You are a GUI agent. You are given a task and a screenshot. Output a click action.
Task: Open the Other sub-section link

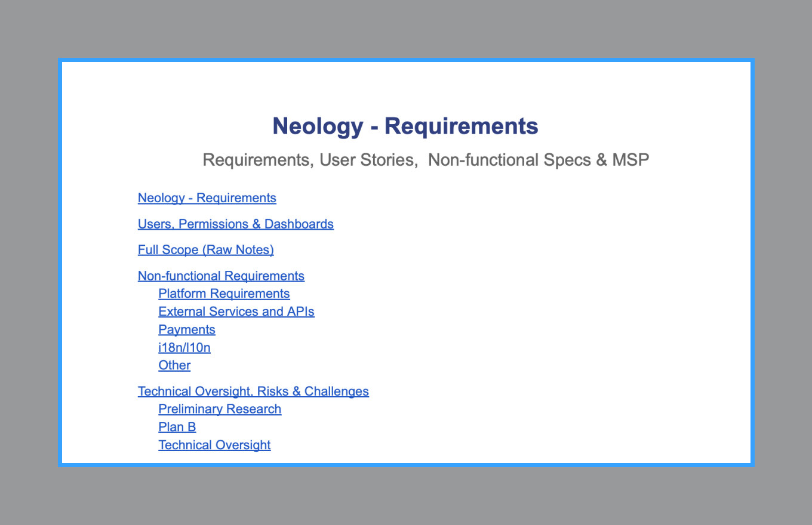[174, 366]
